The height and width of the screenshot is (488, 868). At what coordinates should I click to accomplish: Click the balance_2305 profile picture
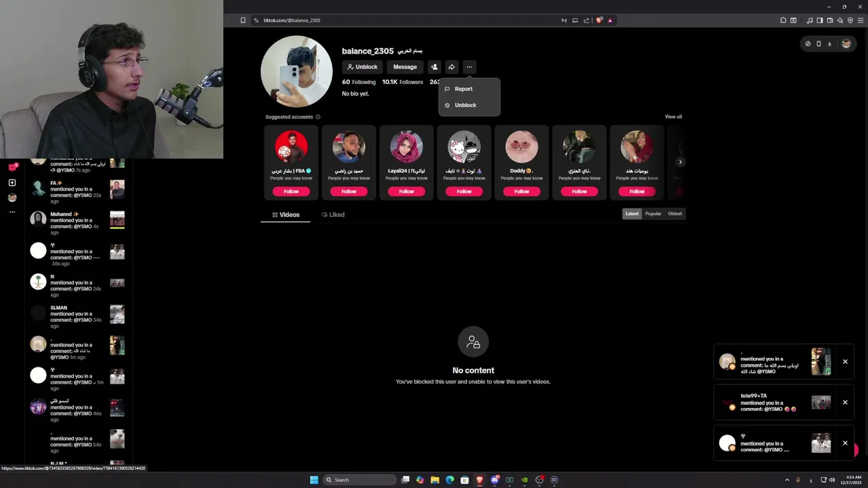(296, 71)
